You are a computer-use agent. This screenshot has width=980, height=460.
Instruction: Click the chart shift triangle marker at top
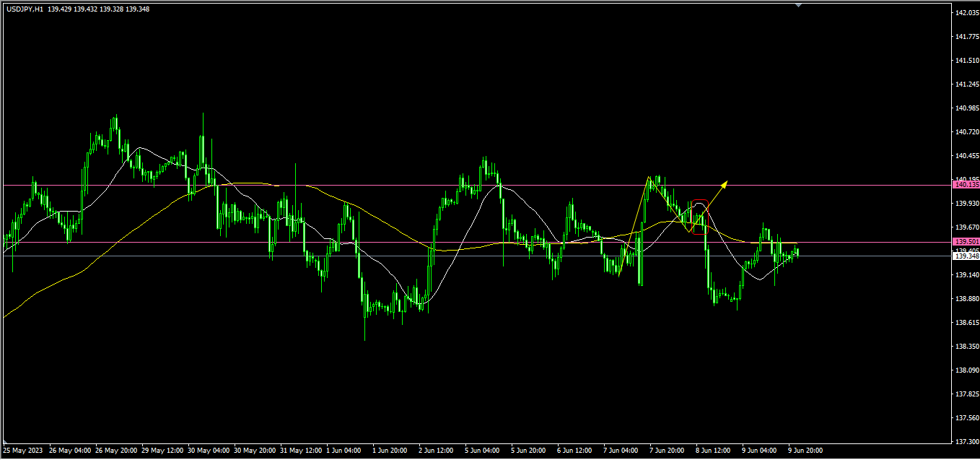coord(798,4)
